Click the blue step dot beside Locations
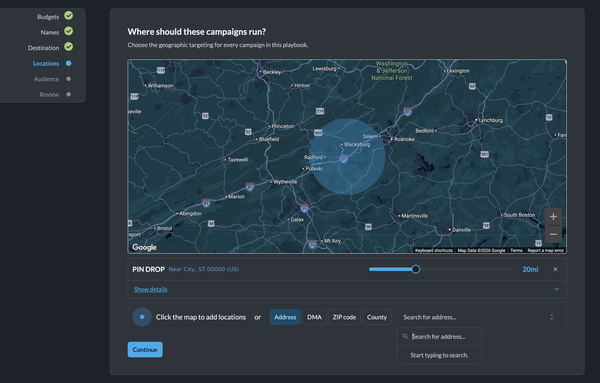The height and width of the screenshot is (383, 600). (68, 64)
